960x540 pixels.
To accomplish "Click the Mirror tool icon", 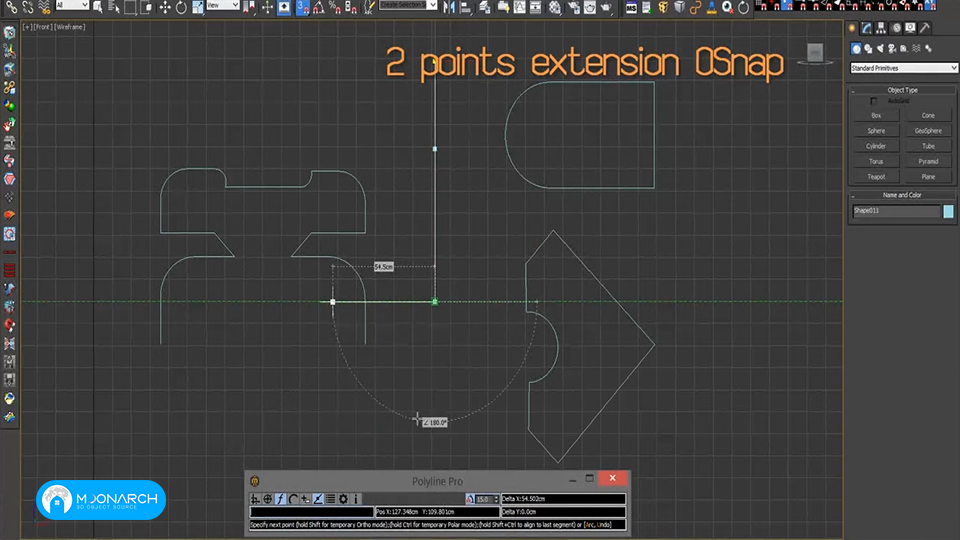I will (x=449, y=7).
